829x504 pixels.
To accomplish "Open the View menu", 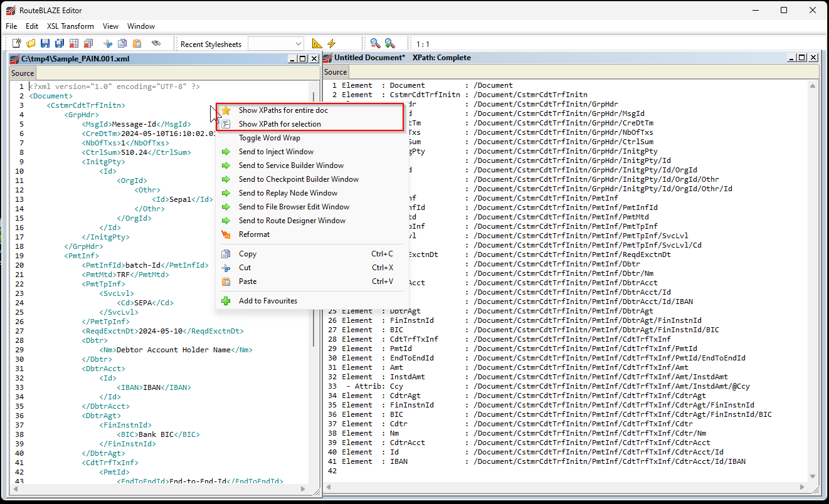I will coord(110,26).
